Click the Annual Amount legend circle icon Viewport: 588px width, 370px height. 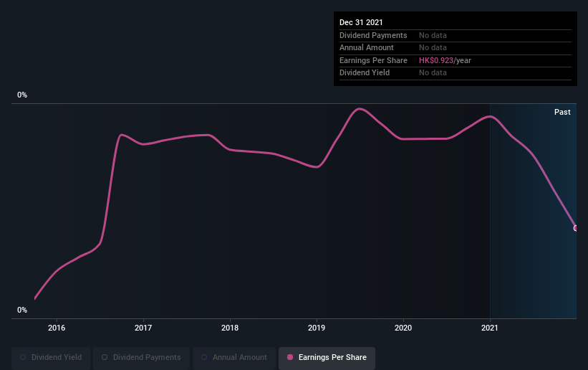204,357
